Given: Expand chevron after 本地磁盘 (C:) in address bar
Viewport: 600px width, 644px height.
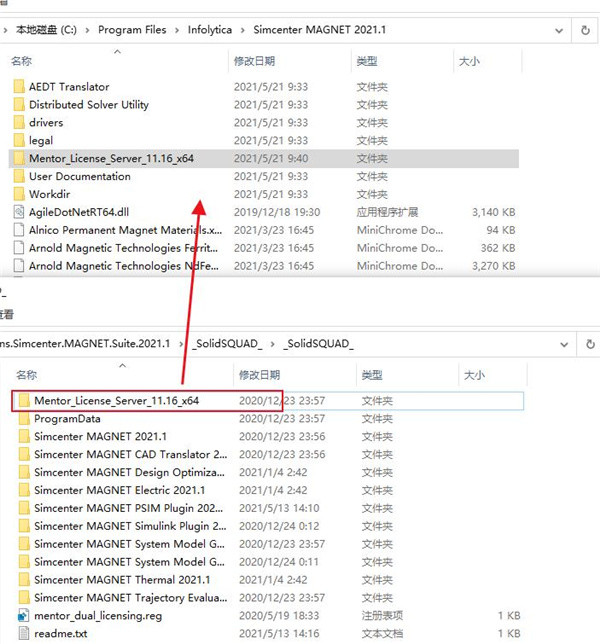Looking at the screenshot, I should pos(87,30).
